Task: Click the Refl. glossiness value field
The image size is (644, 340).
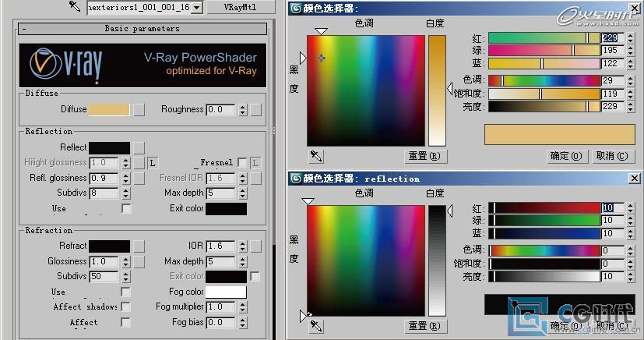Action: coord(104,179)
